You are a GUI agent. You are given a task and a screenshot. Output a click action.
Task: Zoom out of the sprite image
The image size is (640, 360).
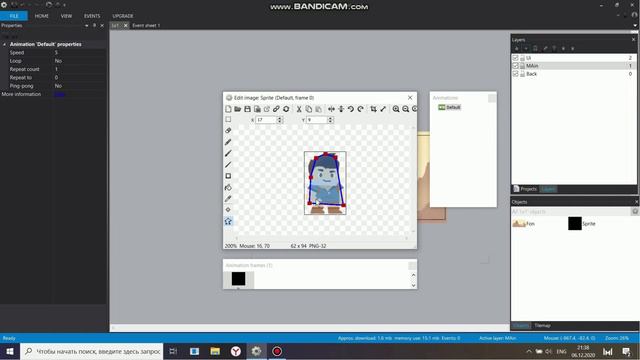tap(405, 109)
